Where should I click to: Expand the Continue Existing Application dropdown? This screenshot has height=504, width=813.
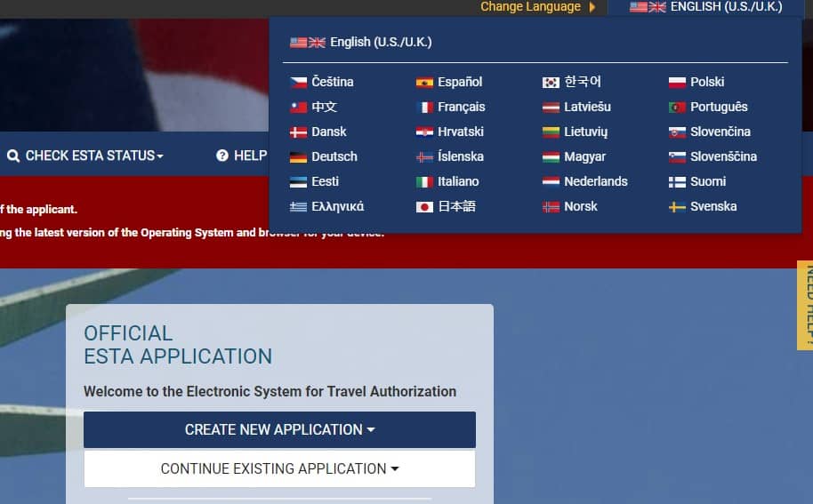[x=279, y=468]
